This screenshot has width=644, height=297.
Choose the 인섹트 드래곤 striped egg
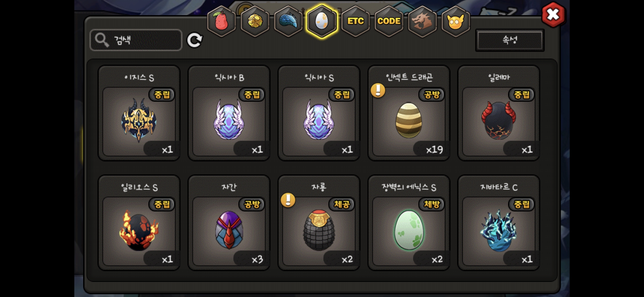409,113
